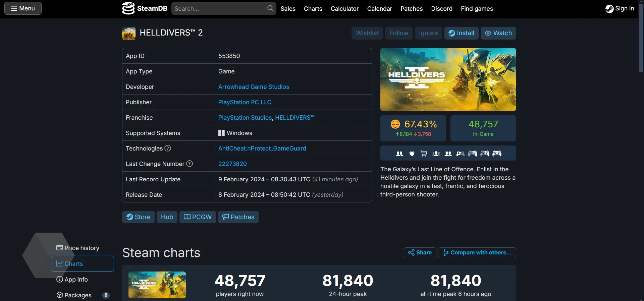
Task: Open the Patches page in the top navigation
Action: pyautogui.click(x=412, y=9)
